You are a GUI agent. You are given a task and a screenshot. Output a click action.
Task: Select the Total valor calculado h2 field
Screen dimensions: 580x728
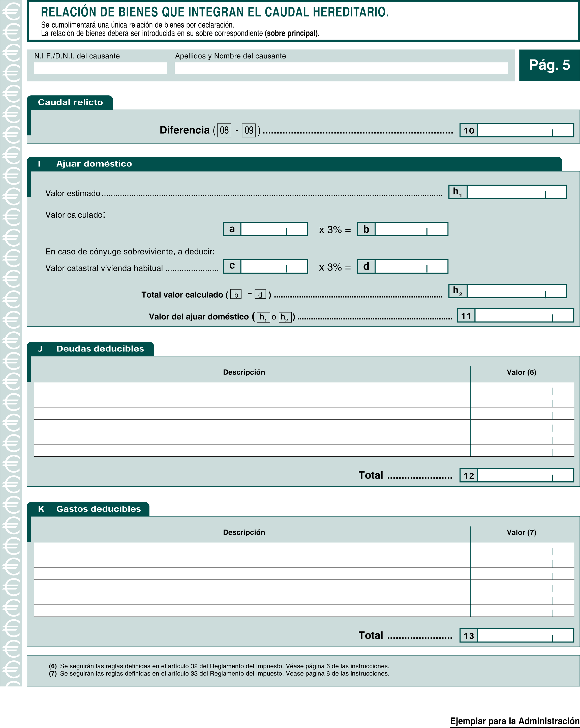(x=516, y=291)
